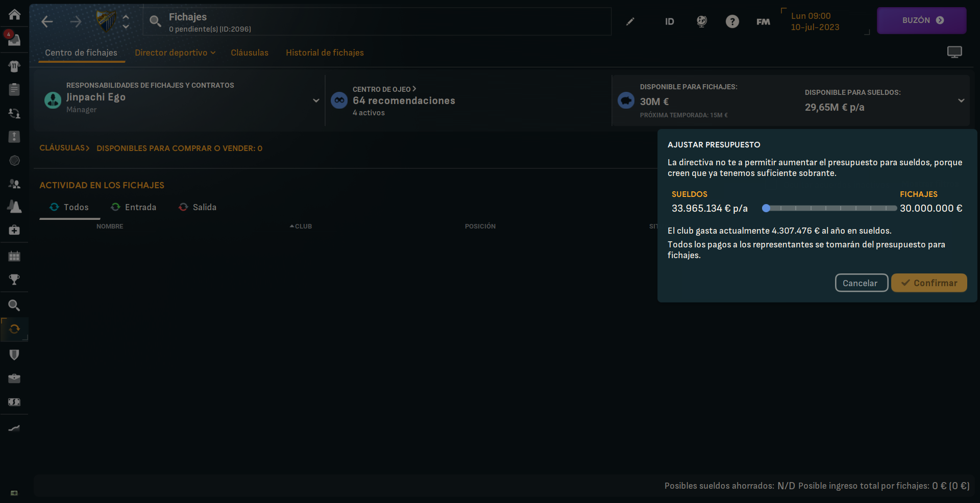Open the tactics clipboard icon in sidebar

point(14,89)
